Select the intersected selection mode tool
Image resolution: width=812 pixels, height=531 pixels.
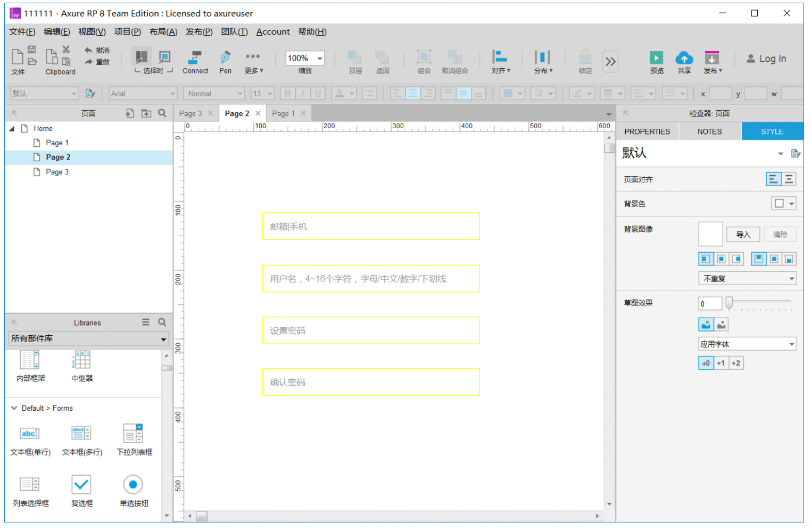[142, 56]
